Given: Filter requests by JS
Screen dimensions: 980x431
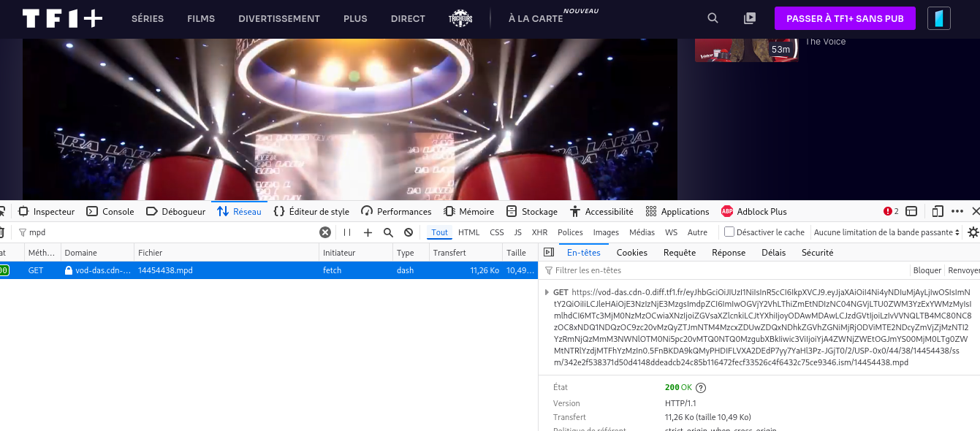Looking at the screenshot, I should pos(517,232).
